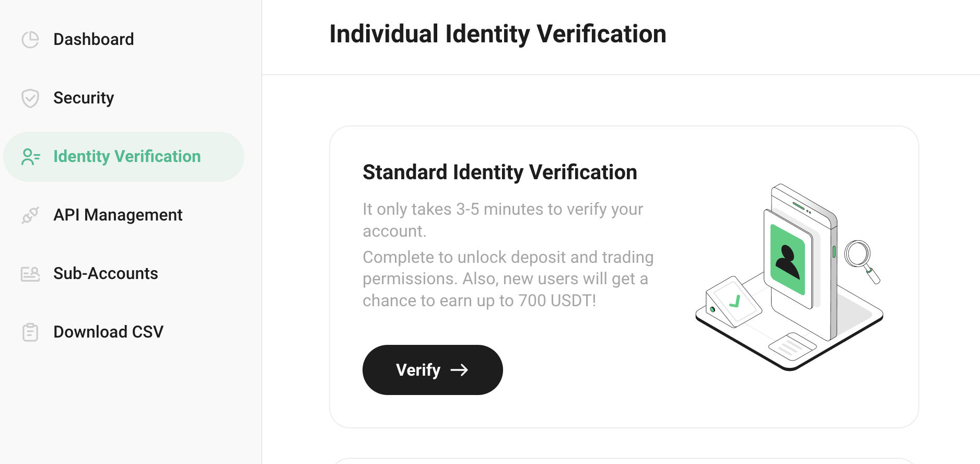Click the API Management plug icon
Image resolution: width=980 pixels, height=464 pixels.
(30, 215)
